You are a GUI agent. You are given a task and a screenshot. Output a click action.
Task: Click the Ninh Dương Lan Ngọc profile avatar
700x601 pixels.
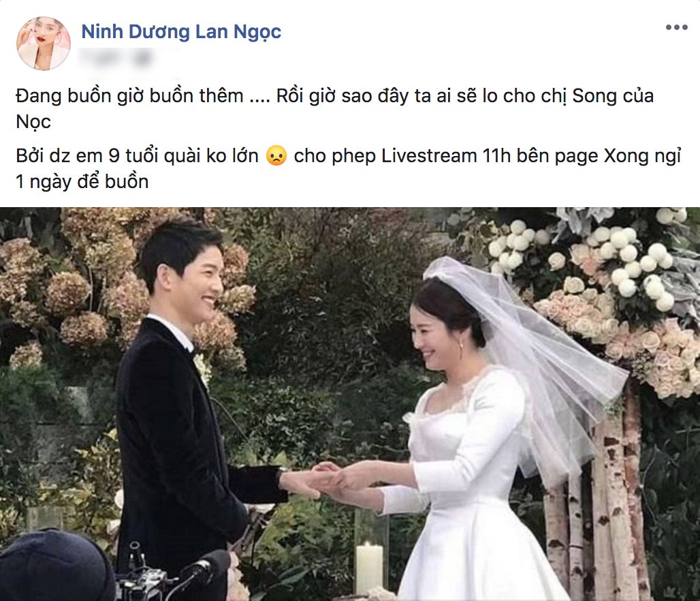[x=44, y=44]
